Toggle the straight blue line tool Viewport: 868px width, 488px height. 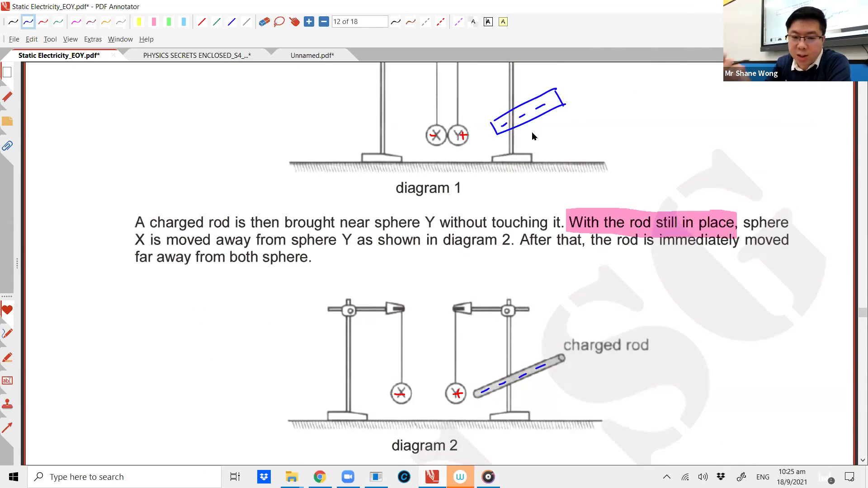click(231, 22)
